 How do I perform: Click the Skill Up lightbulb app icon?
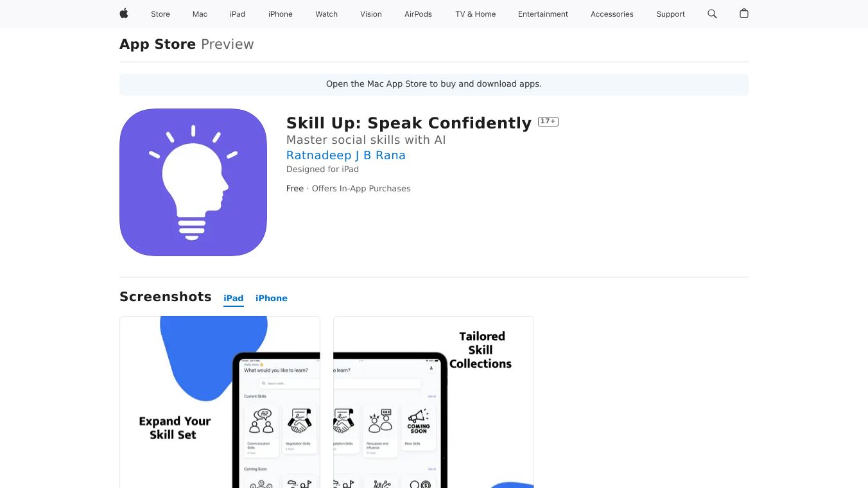(x=193, y=182)
